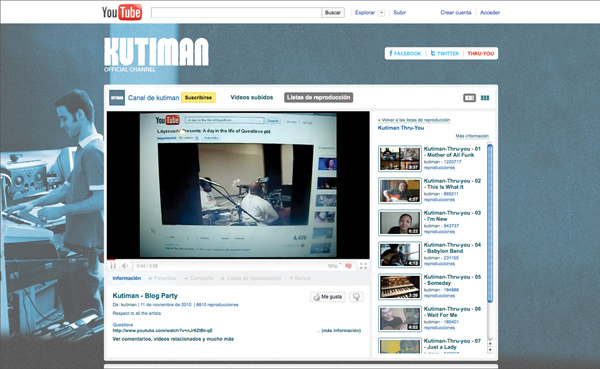Switch to grid view icon
The image size is (600, 369).
485,98
